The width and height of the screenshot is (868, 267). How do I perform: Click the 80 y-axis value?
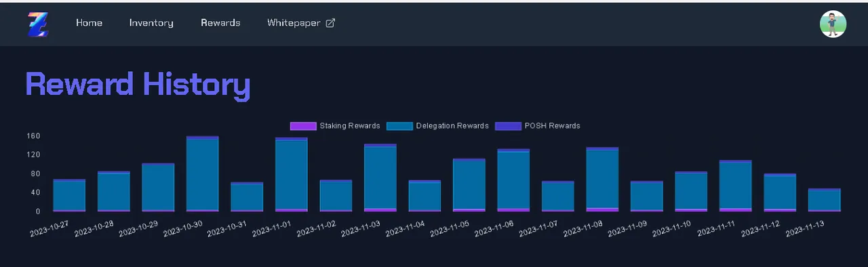(36, 174)
